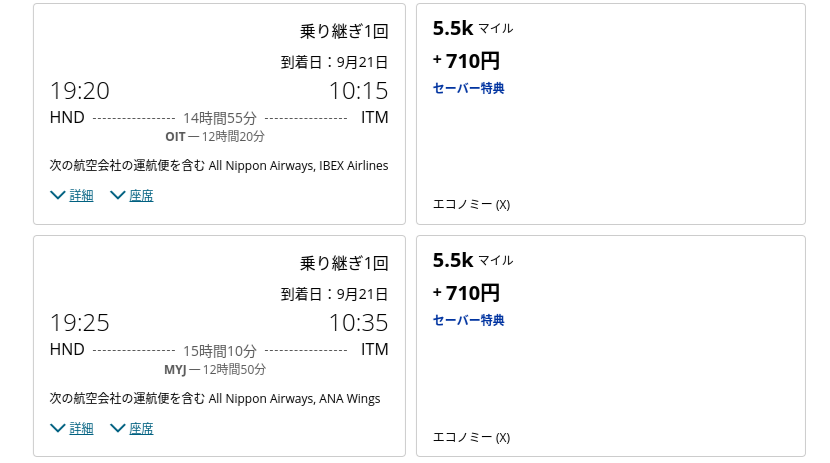Click MYJ 12時間50分 layover text

coord(215,369)
